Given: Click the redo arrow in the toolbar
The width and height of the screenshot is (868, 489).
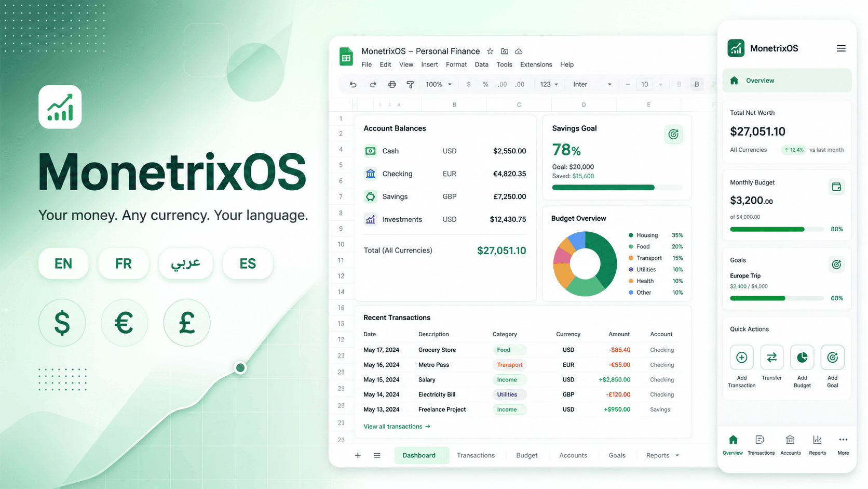Looking at the screenshot, I should [373, 84].
